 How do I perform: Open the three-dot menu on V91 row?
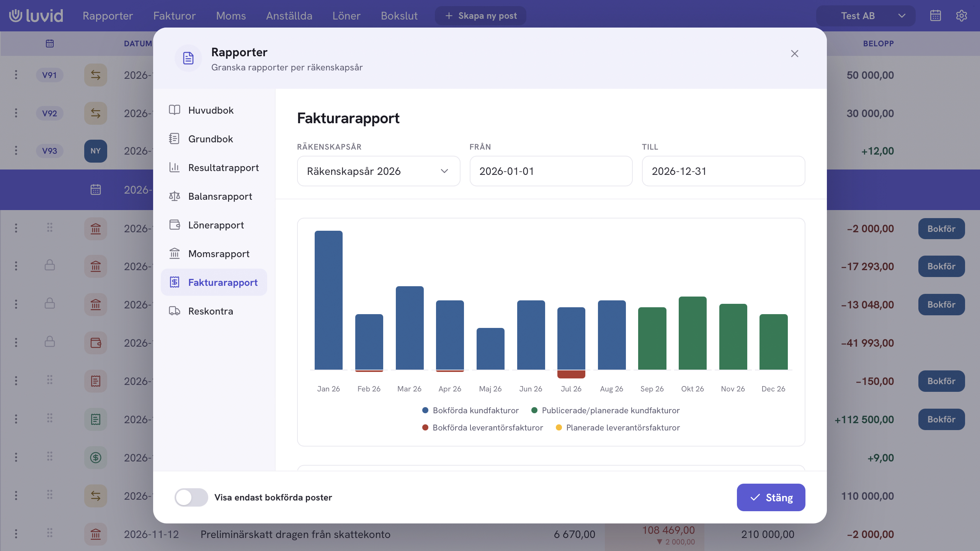tap(16, 75)
